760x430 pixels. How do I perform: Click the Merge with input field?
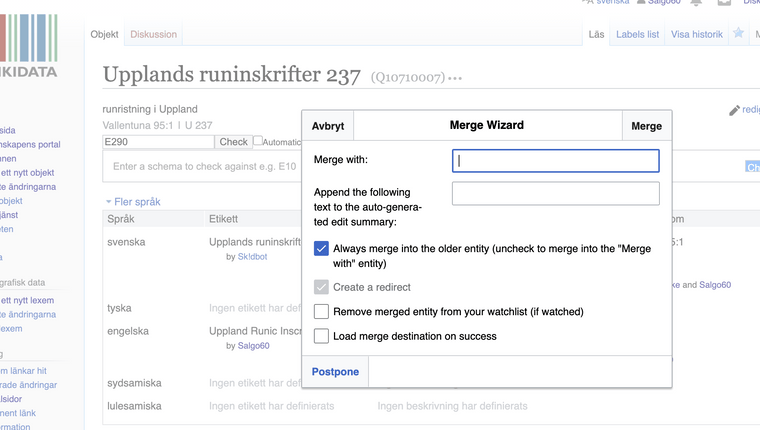555,161
